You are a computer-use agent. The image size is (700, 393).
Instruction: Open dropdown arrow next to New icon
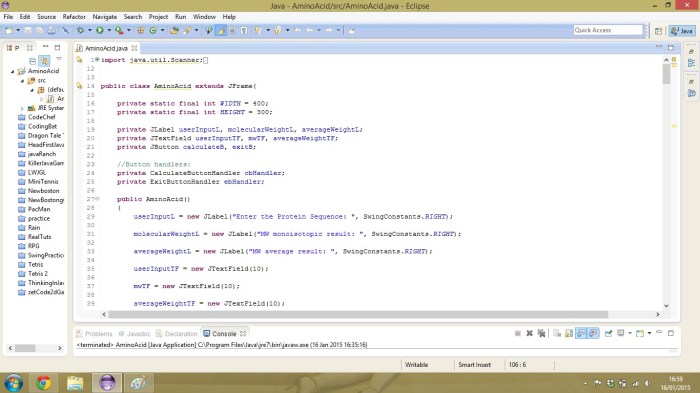pos(18,30)
